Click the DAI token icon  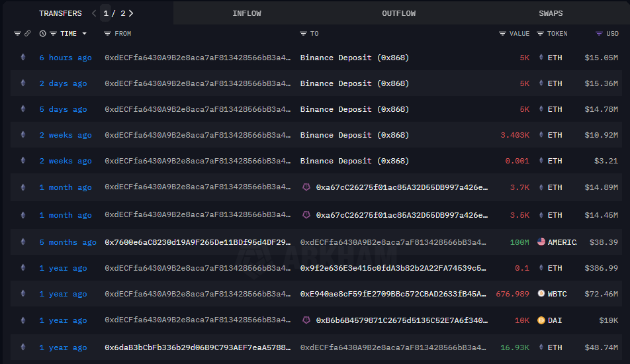(541, 320)
